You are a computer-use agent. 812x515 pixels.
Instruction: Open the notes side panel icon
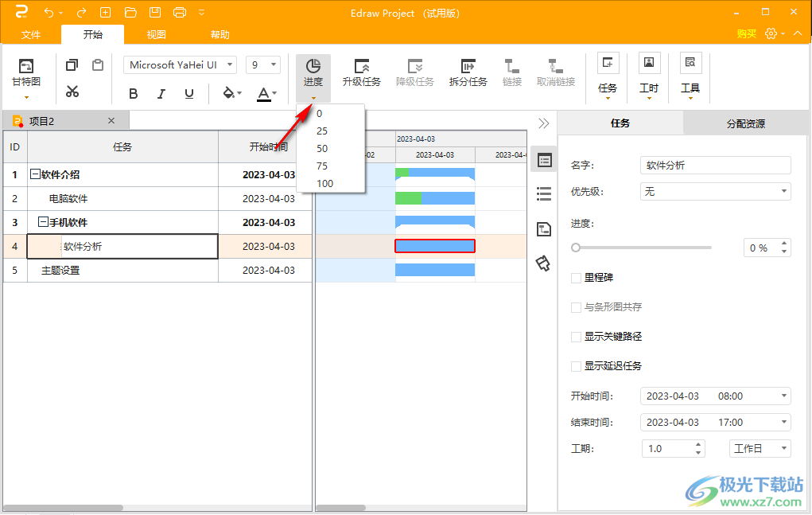[x=544, y=228]
